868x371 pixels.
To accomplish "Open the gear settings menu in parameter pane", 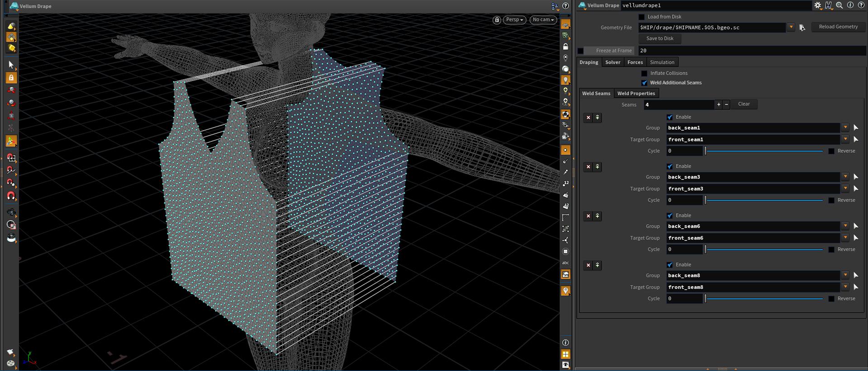I will click(x=817, y=5).
